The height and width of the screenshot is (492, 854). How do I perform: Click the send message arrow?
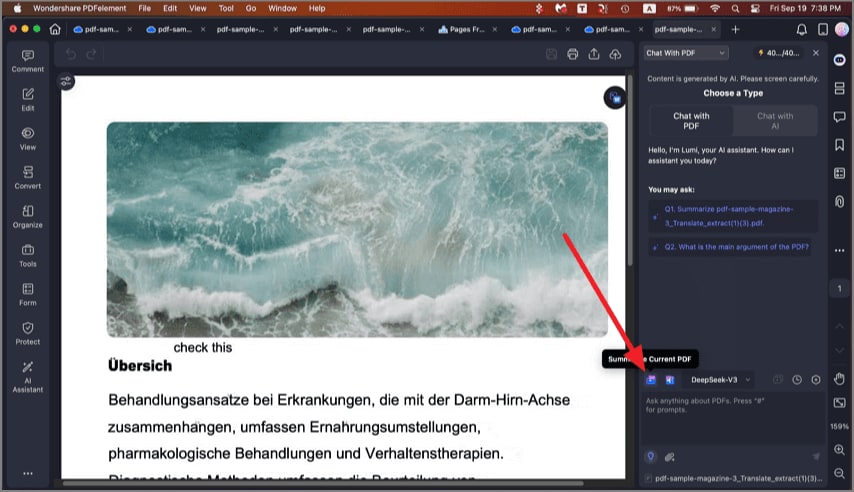pos(816,457)
